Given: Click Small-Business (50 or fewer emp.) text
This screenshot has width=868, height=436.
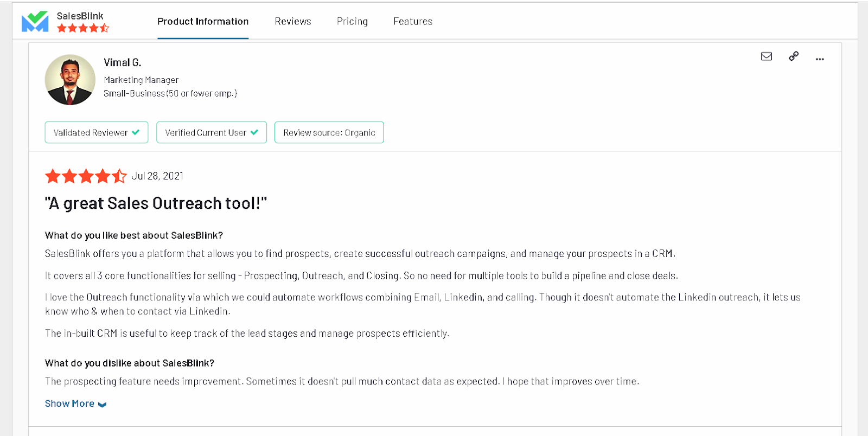Looking at the screenshot, I should pos(170,93).
